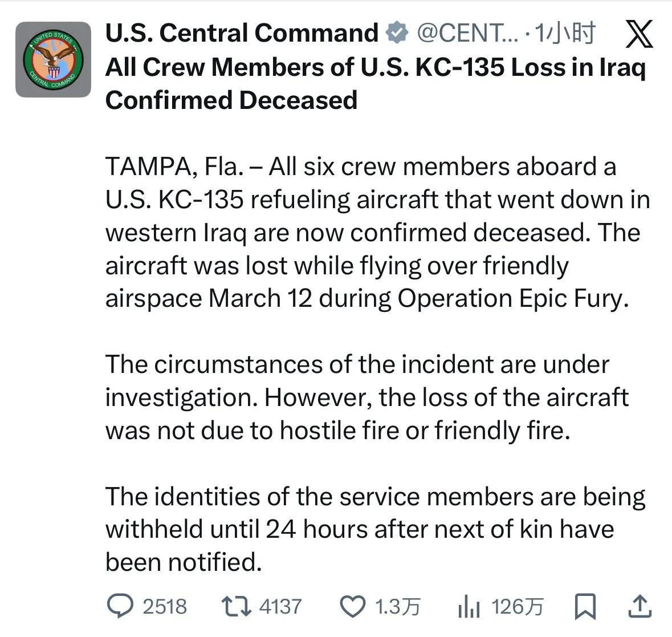Click the 4137 repost count
Viewport: 672px width, 637px height.
pos(280,606)
